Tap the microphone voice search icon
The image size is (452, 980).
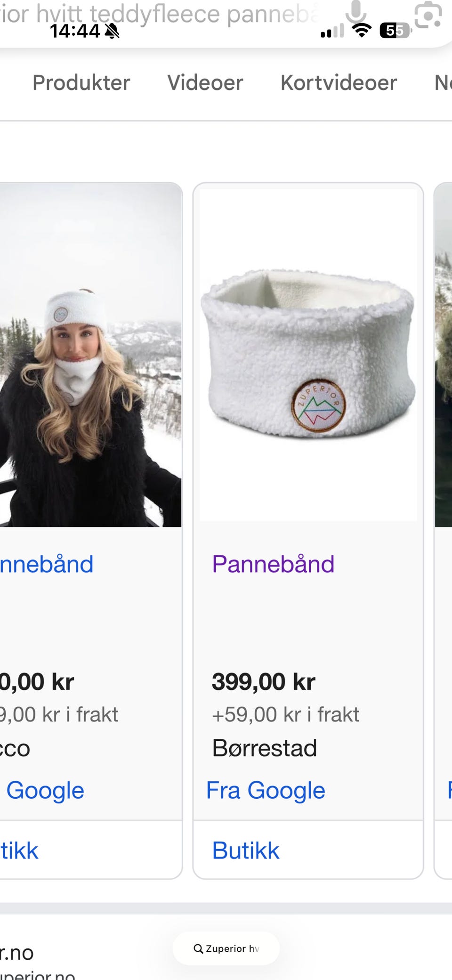[356, 12]
